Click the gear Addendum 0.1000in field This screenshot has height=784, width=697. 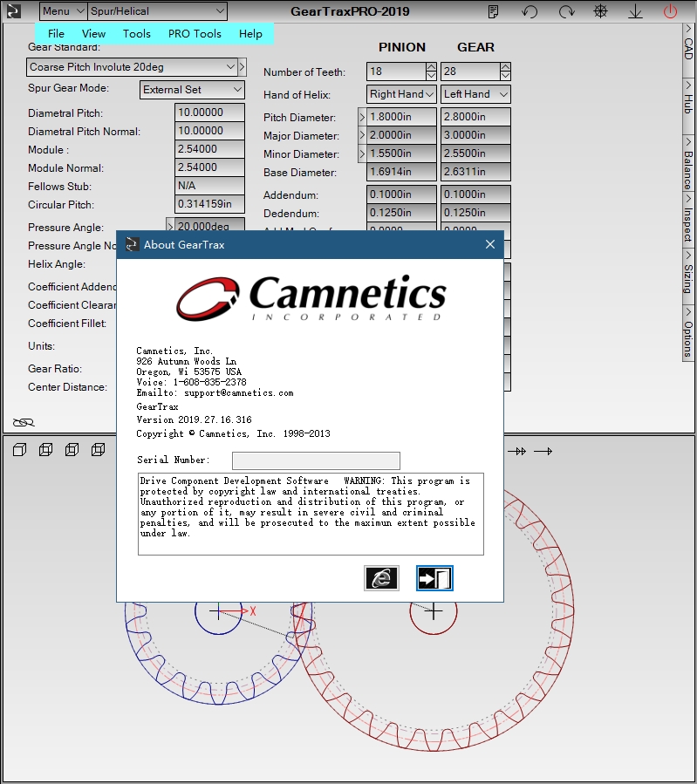[475, 194]
